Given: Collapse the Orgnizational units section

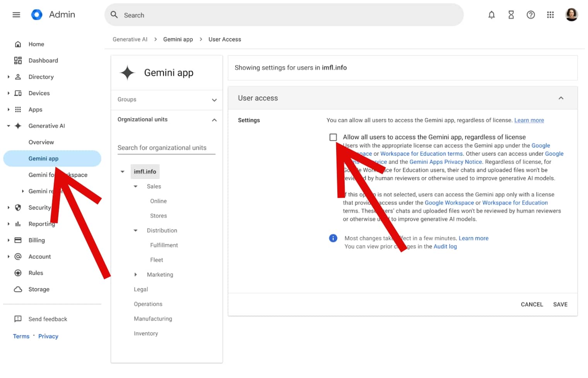Looking at the screenshot, I should 214,120.
